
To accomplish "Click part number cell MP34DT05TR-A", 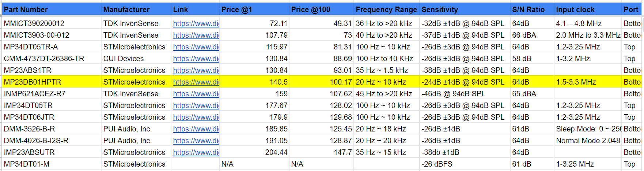I will (x=52, y=47).
